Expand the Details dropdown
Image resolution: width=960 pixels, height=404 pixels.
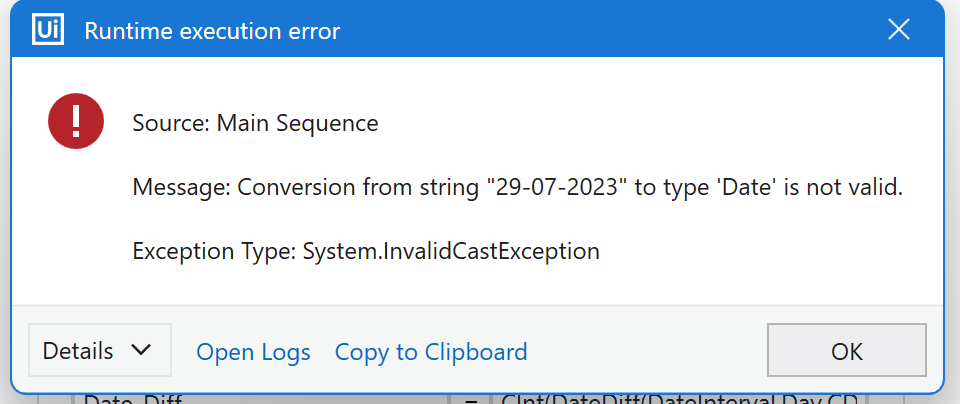pos(99,351)
